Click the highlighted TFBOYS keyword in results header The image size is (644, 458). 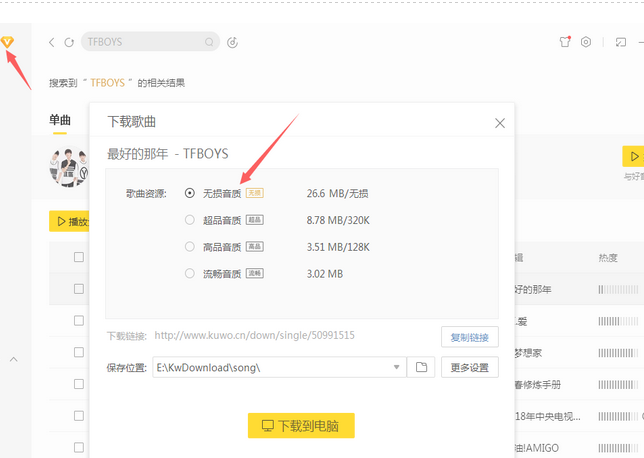[107, 83]
